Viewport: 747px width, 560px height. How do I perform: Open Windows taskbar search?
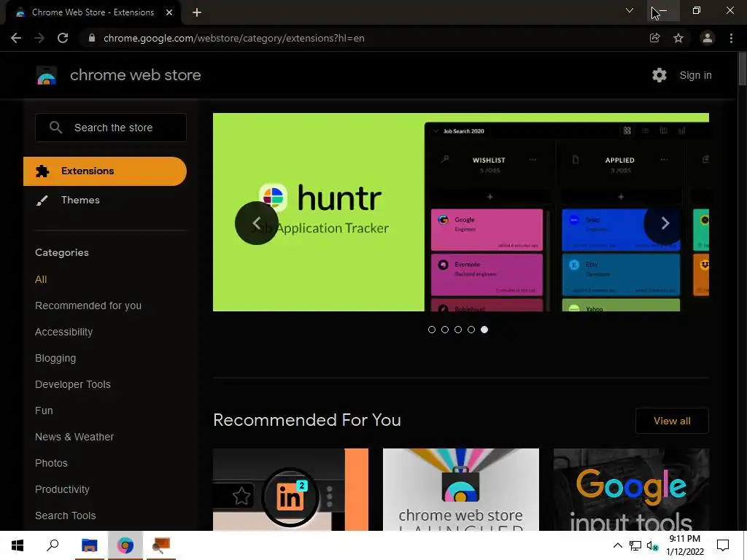53,545
